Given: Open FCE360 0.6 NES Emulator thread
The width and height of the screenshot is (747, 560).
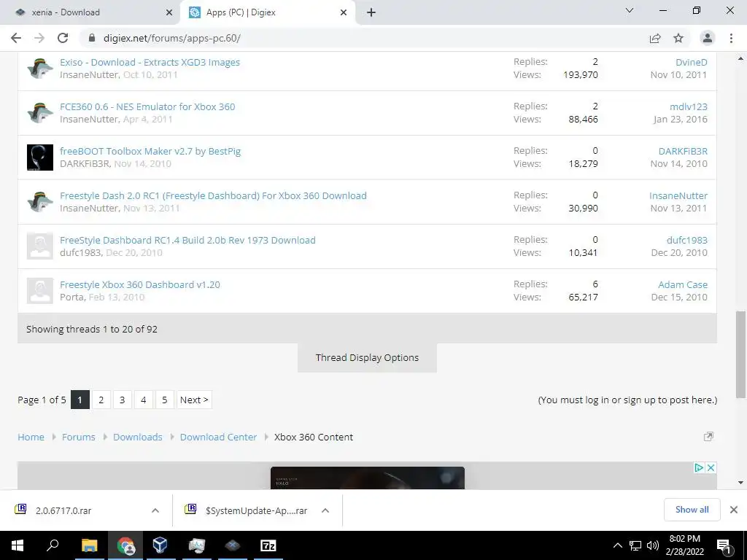Looking at the screenshot, I should [147, 106].
